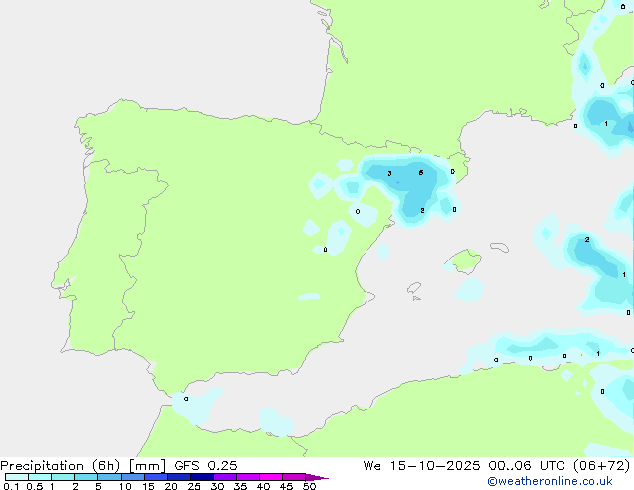
Task: Click the "10" legend scale label
Action: pyautogui.click(x=125, y=486)
